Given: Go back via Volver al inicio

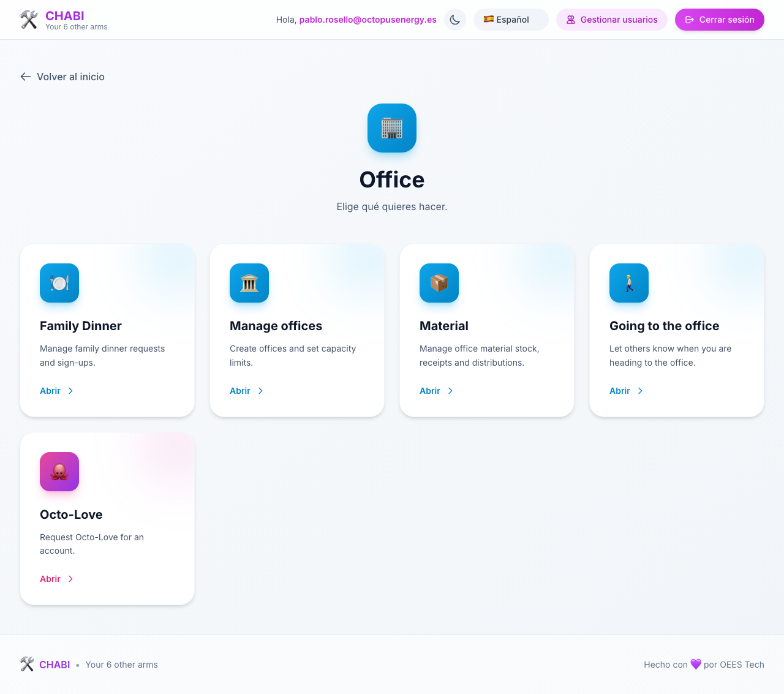Looking at the screenshot, I should click(x=62, y=77).
